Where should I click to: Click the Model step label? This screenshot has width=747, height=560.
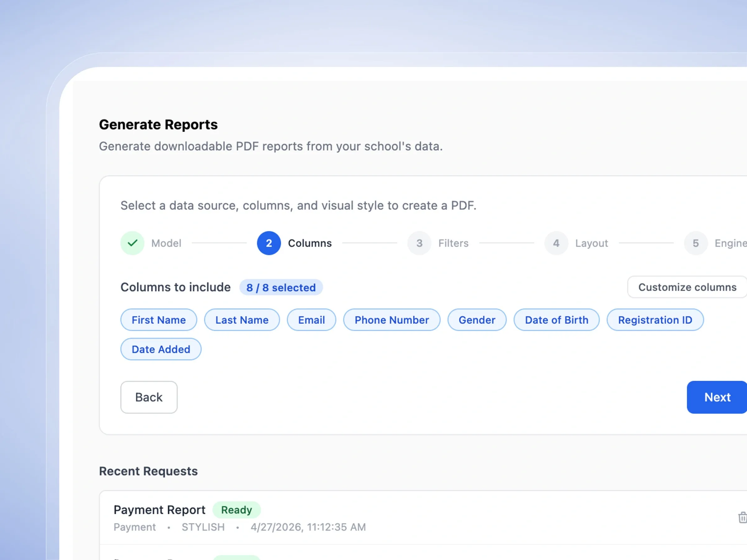pyautogui.click(x=166, y=243)
